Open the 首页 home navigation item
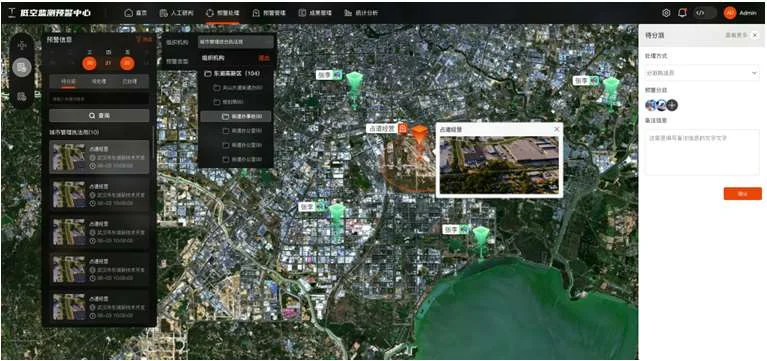 pyautogui.click(x=136, y=13)
